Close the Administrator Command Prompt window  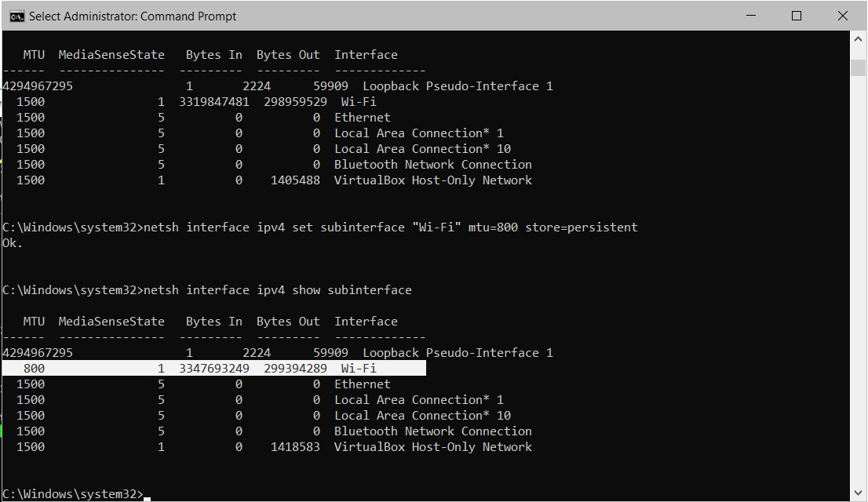coord(842,16)
